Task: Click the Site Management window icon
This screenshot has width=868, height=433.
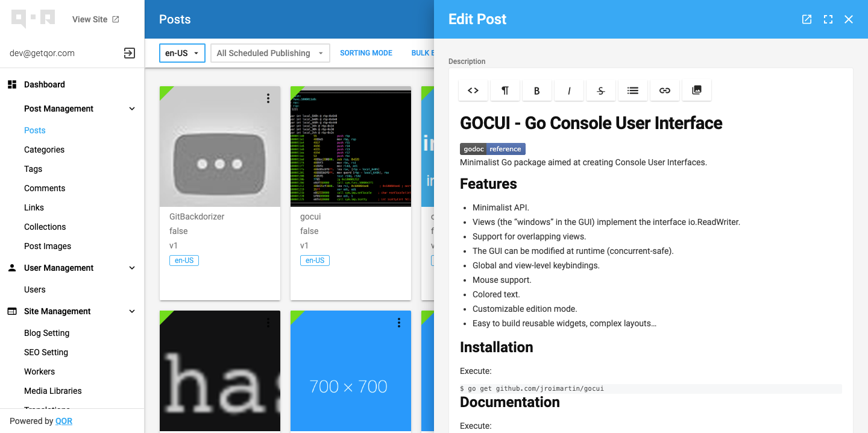Action: [x=12, y=311]
